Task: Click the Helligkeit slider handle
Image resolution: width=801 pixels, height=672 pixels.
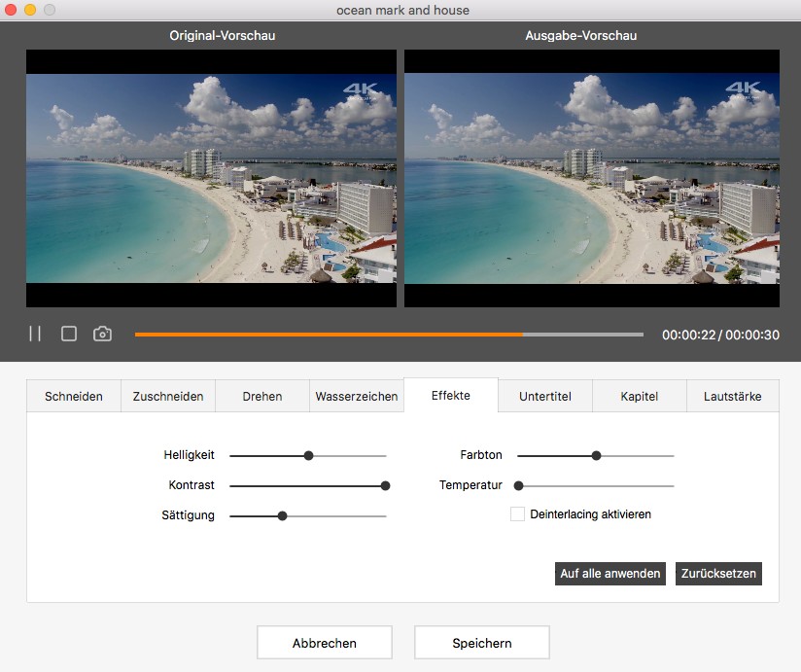Action: 308,455
